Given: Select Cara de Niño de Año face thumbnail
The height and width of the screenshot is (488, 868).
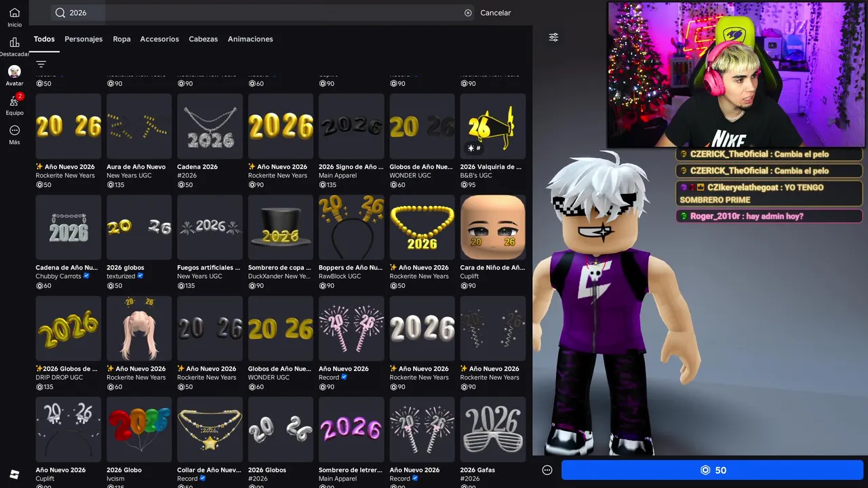Looking at the screenshot, I should [x=492, y=228].
